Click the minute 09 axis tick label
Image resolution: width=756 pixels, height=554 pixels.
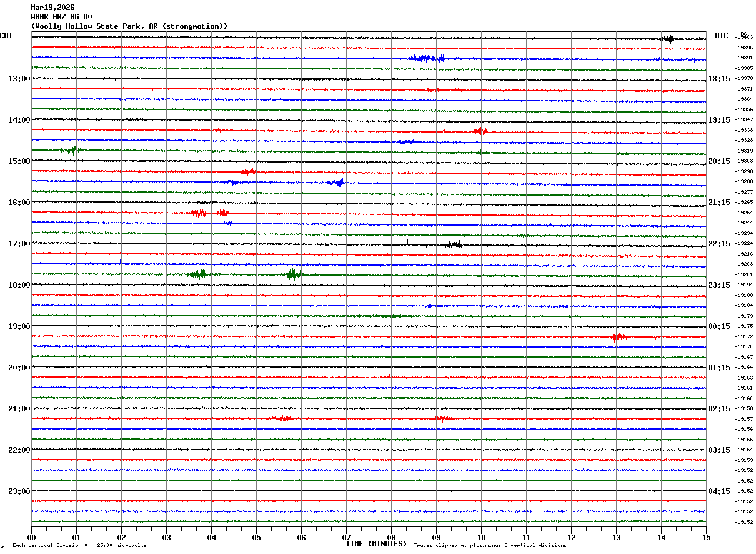(x=436, y=537)
